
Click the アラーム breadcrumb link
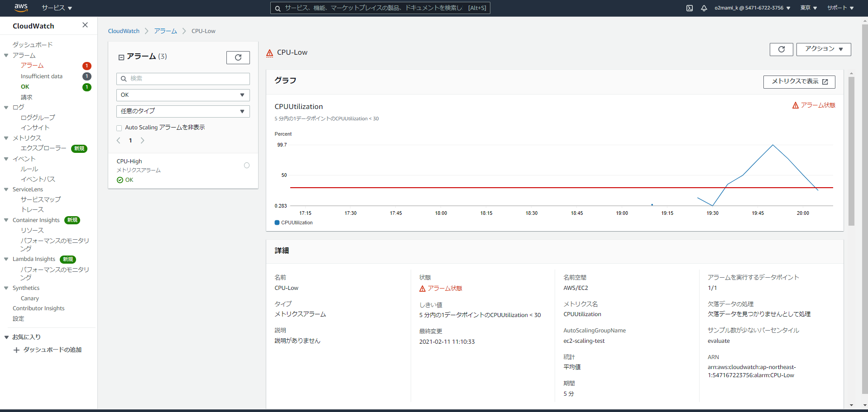[x=165, y=31]
